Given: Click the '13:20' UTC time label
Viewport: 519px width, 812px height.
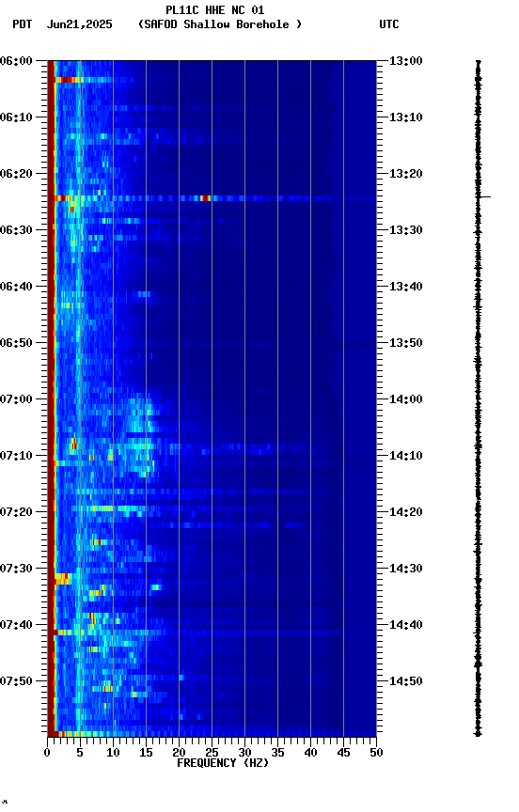Looking at the screenshot, I should point(406,174).
